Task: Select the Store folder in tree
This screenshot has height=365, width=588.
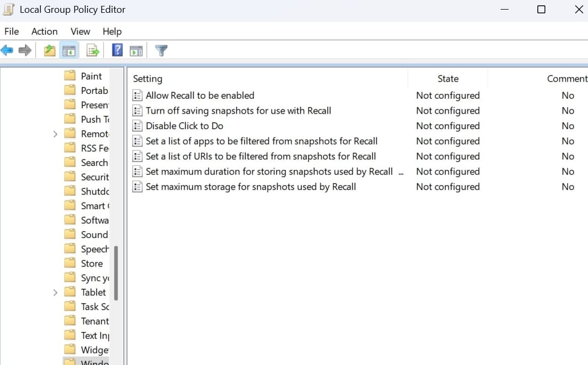Action: tap(91, 264)
